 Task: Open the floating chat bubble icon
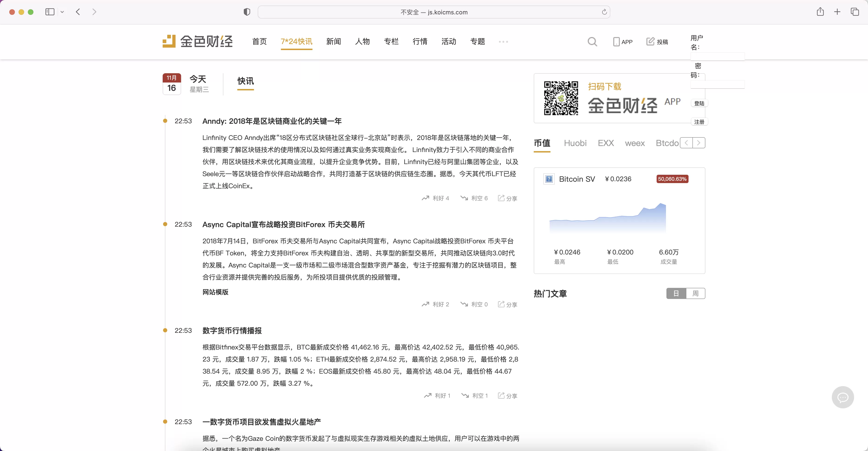pos(843,397)
